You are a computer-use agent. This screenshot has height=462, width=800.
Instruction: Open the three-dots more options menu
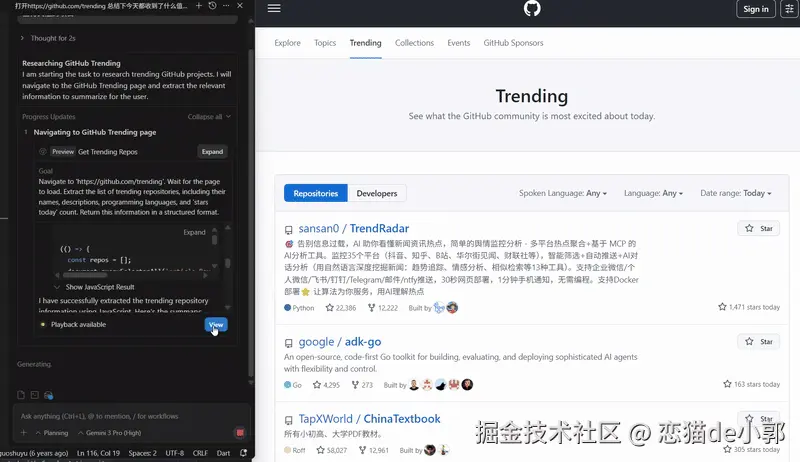(226, 6)
